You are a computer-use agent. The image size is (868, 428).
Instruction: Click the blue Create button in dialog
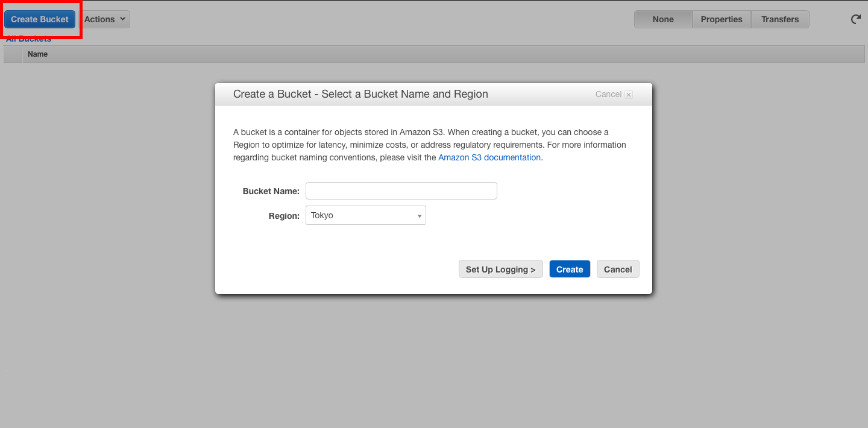tap(569, 269)
